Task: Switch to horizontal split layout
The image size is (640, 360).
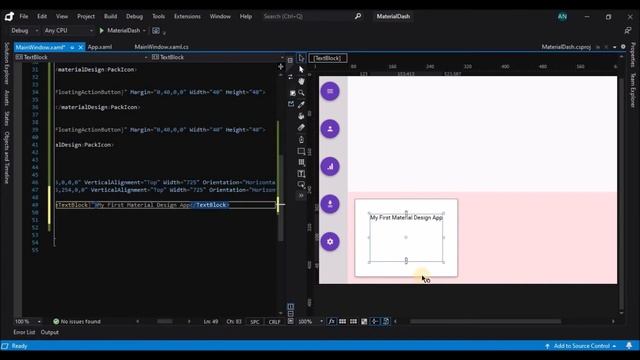Action: click(291, 313)
